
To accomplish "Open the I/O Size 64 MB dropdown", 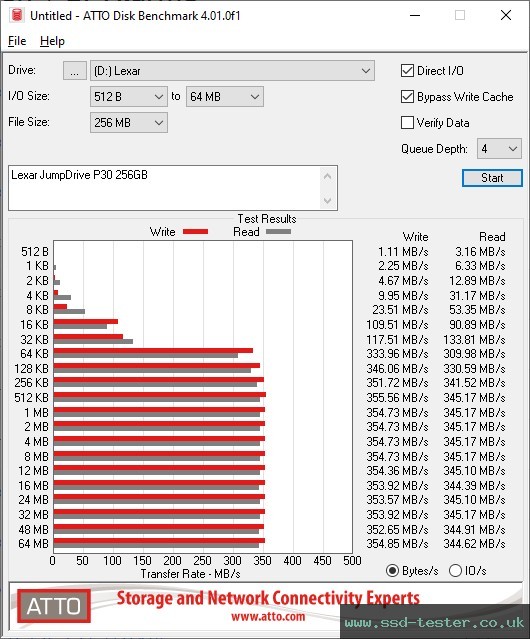I will tap(225, 97).
